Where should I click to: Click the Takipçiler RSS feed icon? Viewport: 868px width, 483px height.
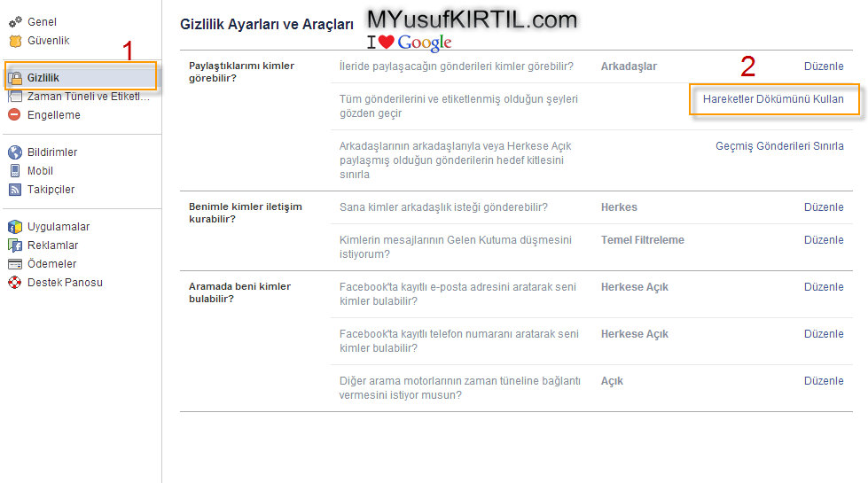coord(15,190)
